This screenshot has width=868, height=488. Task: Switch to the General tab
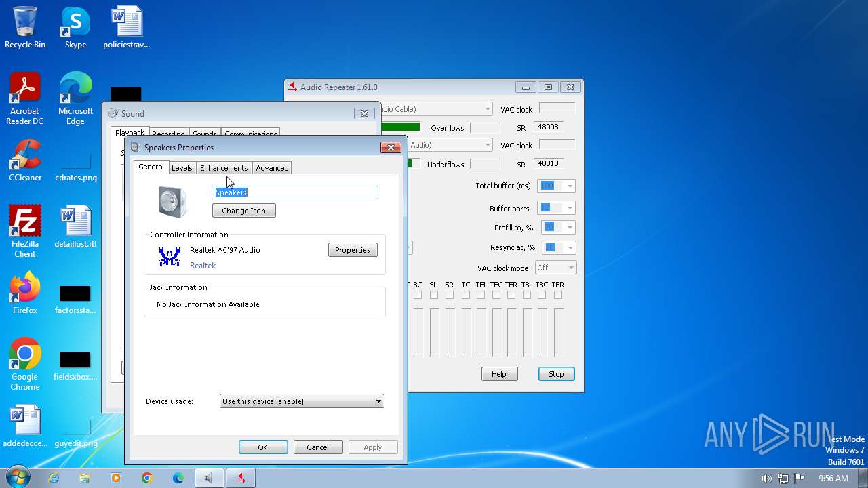(x=151, y=167)
